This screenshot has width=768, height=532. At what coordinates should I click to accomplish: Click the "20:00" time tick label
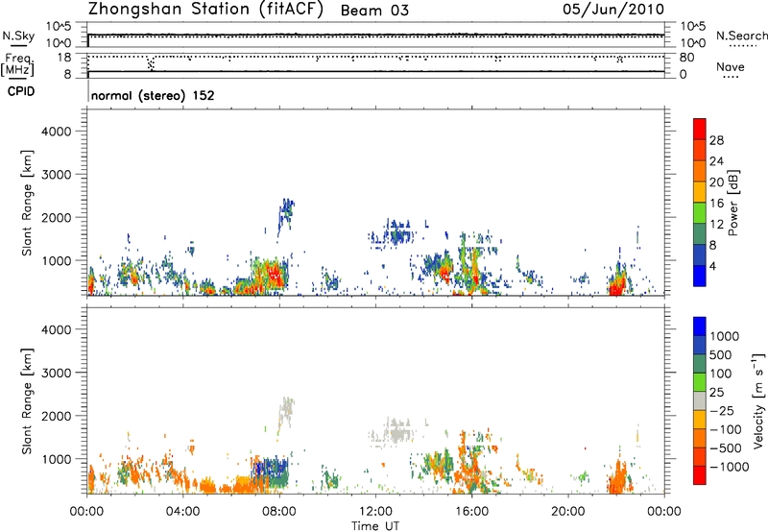click(567, 512)
